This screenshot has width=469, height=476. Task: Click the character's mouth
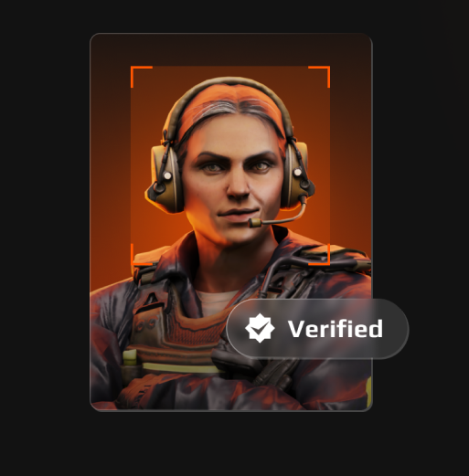tap(237, 213)
